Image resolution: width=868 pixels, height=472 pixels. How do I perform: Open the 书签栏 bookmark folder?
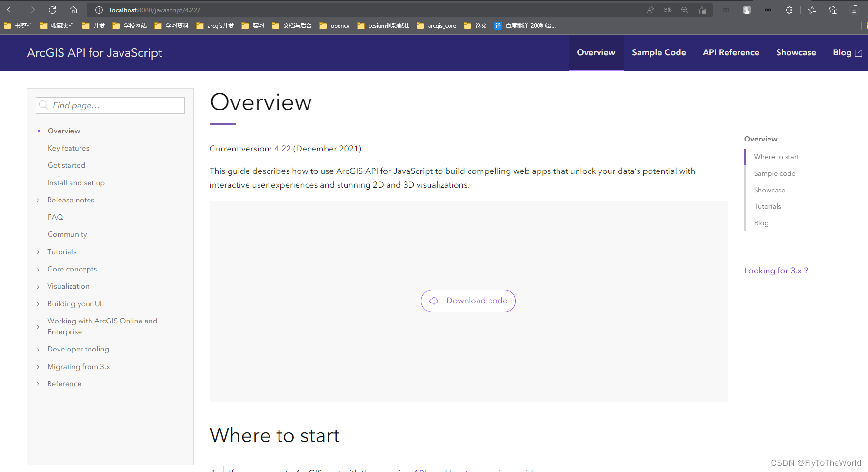point(18,26)
